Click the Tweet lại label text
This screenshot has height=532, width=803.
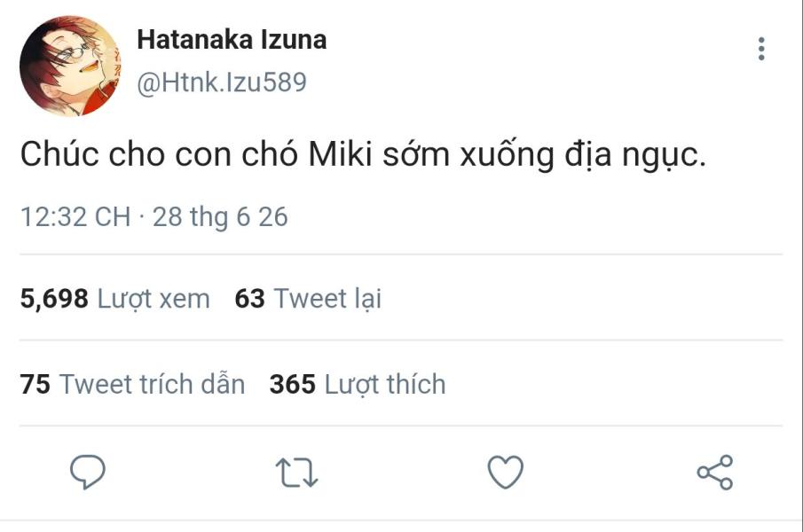tap(327, 299)
